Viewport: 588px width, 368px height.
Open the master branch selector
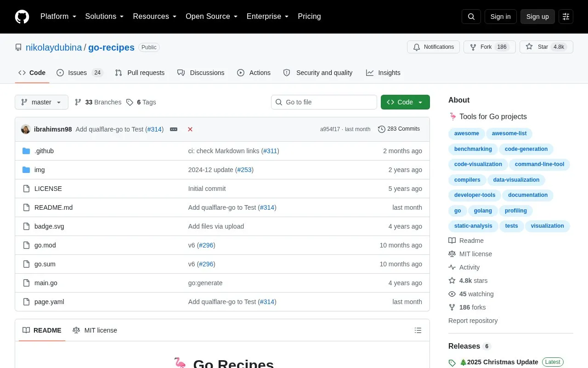(x=41, y=102)
